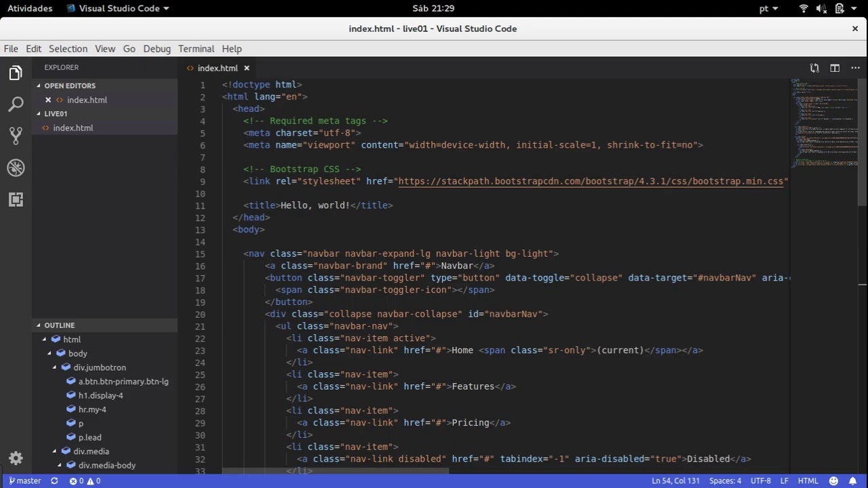Open the network status icon in top bar

804,8
